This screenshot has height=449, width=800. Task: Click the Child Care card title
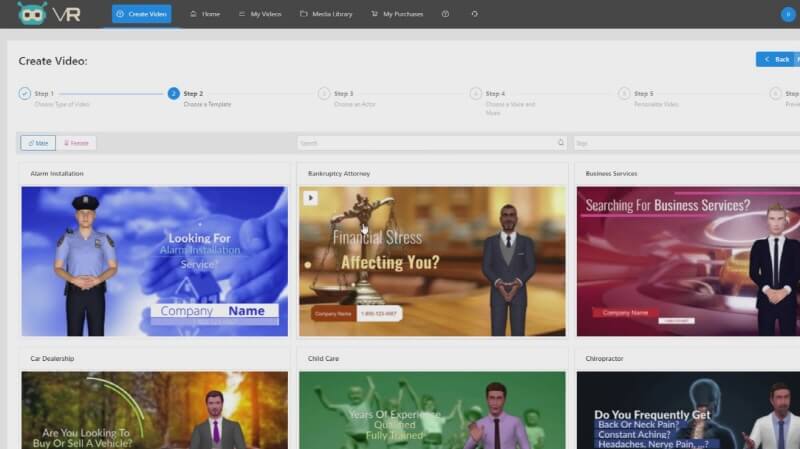tap(323, 359)
